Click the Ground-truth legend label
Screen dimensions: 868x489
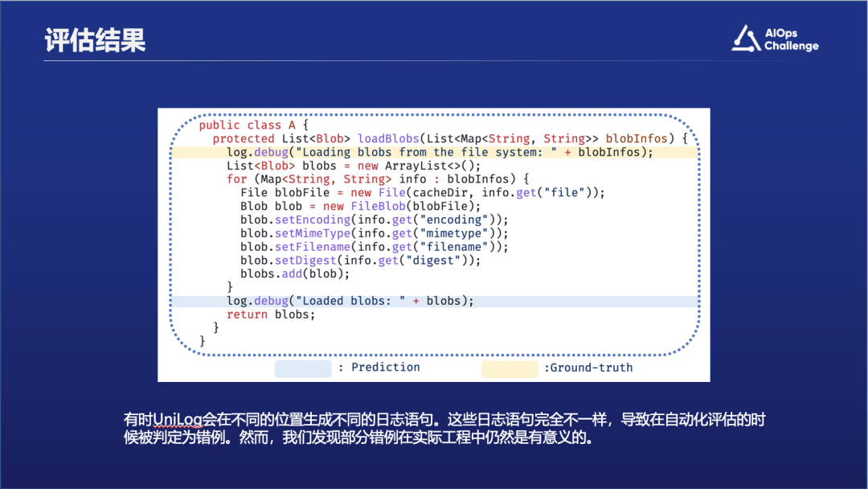588,368
